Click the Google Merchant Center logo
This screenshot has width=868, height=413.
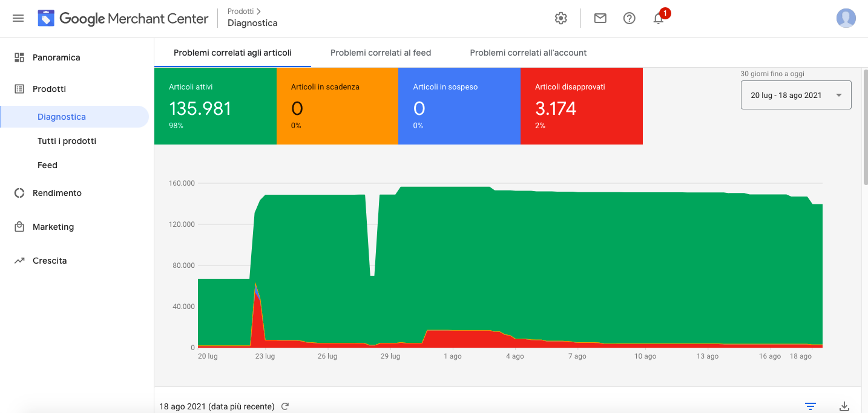pyautogui.click(x=123, y=19)
